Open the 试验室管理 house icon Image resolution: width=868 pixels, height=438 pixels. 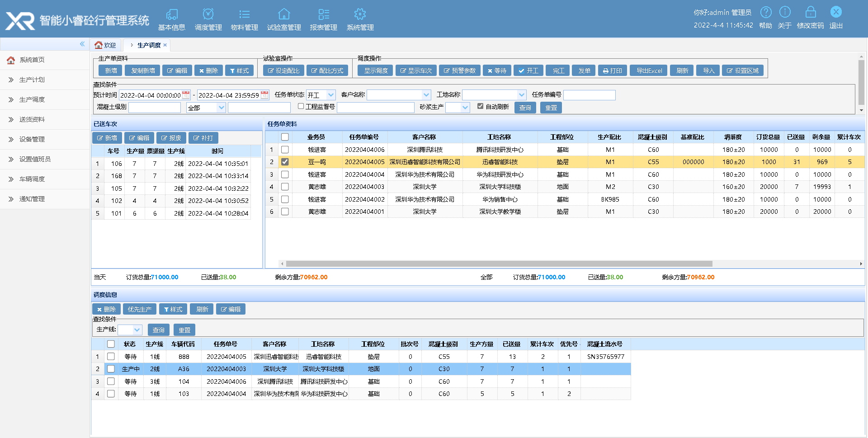pos(284,14)
